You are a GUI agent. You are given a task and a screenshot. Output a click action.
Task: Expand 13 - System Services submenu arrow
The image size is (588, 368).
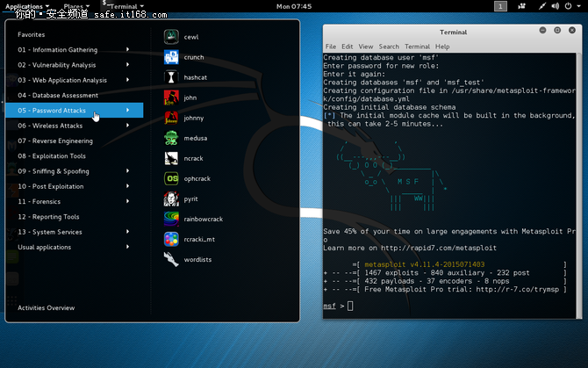pyautogui.click(x=128, y=232)
